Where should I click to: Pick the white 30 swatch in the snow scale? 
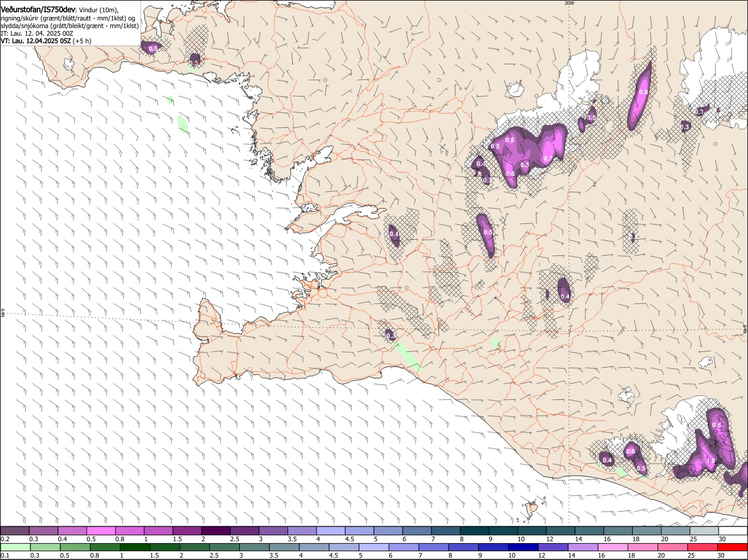coord(733,531)
